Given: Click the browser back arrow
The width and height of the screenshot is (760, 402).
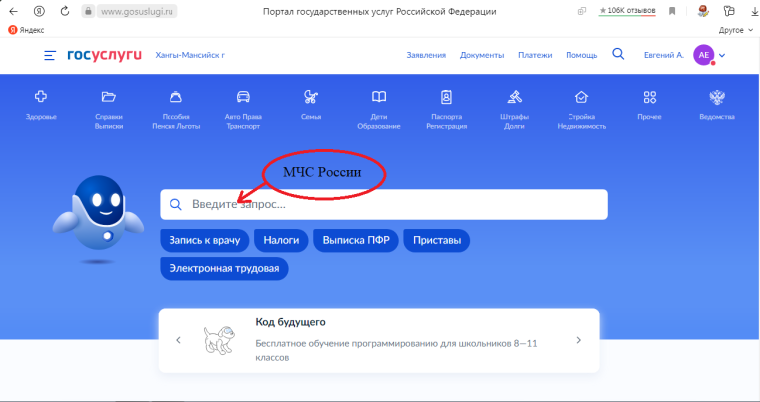Looking at the screenshot, I should click(x=14, y=11).
